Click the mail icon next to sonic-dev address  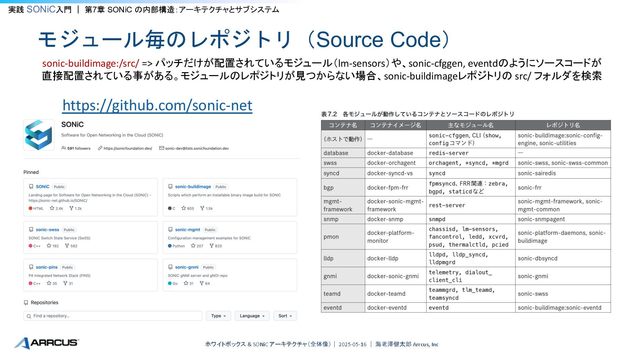(161, 148)
